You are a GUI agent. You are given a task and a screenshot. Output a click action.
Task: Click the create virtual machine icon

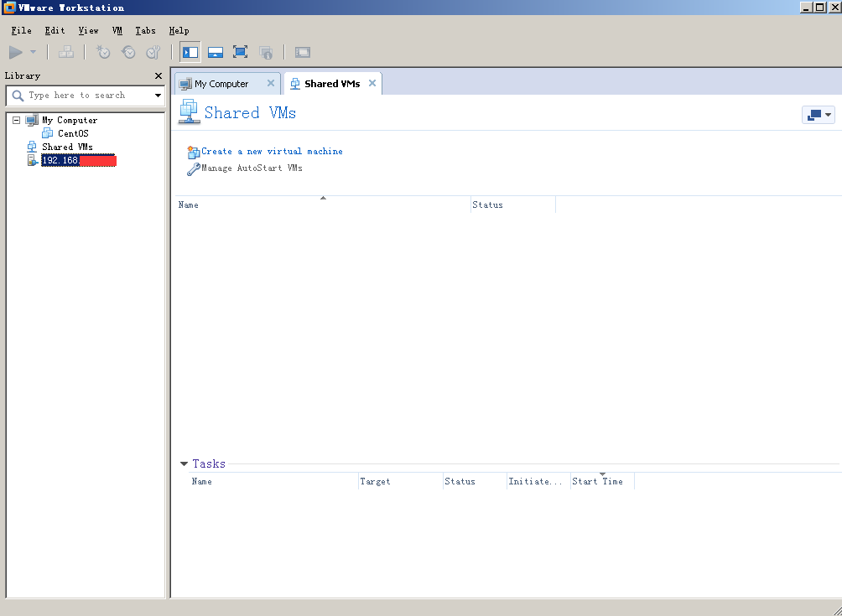(x=194, y=153)
